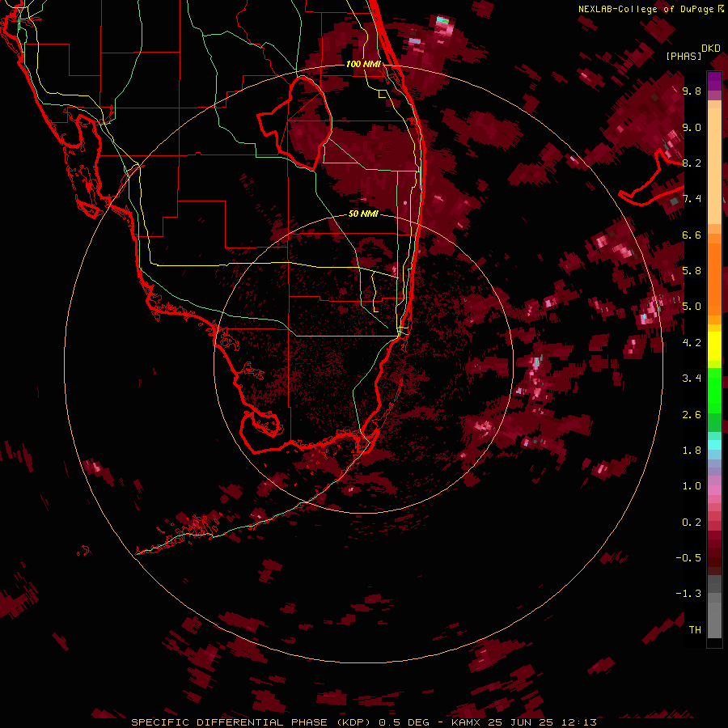Click the 9.8 color scale value

pos(692,91)
